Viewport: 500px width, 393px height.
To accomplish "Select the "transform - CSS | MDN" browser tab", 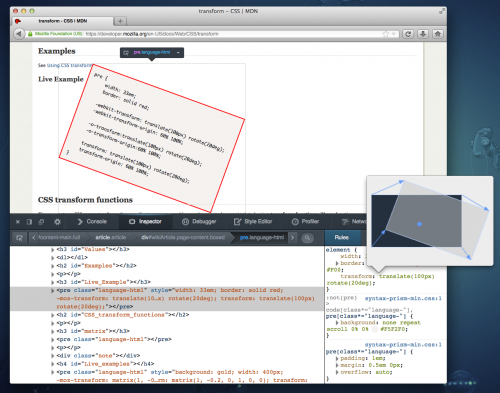I will pos(63,21).
